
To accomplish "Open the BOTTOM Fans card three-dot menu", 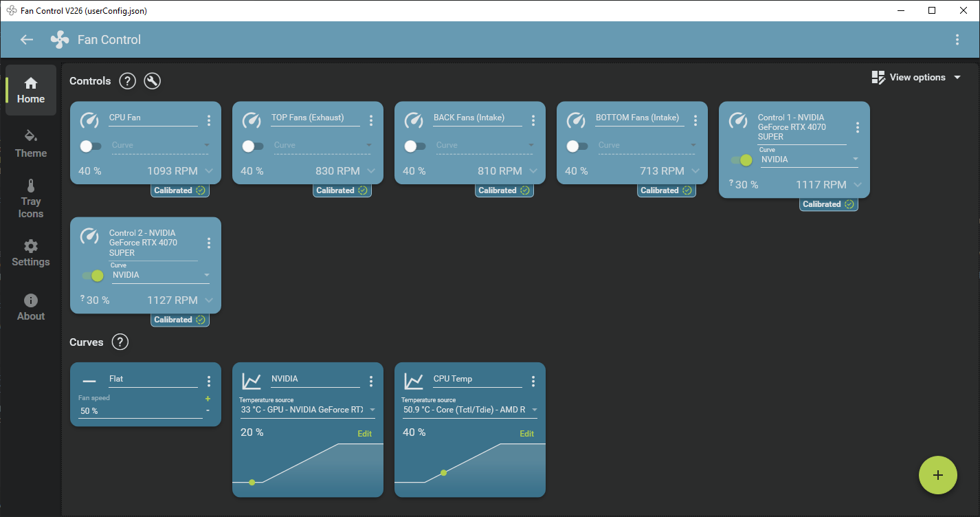I will coord(695,120).
